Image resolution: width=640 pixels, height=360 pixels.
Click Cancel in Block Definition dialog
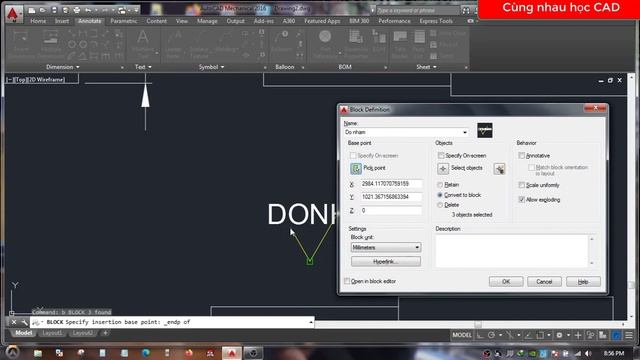coord(544,282)
